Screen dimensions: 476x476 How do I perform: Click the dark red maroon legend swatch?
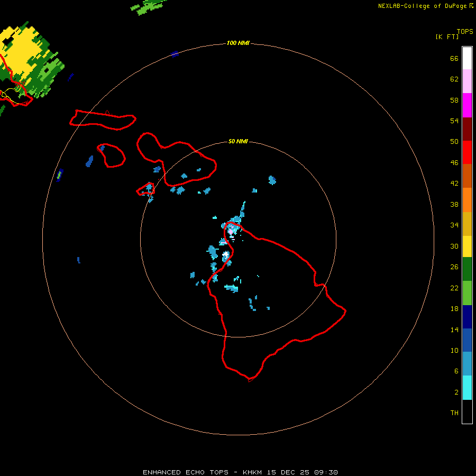[467, 129]
